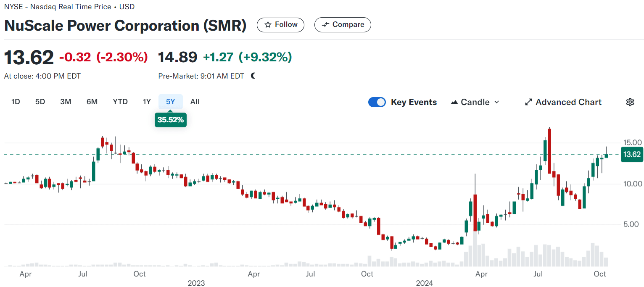The width and height of the screenshot is (644, 287).
Task: Click the pre-market moon icon
Action: pyautogui.click(x=253, y=76)
